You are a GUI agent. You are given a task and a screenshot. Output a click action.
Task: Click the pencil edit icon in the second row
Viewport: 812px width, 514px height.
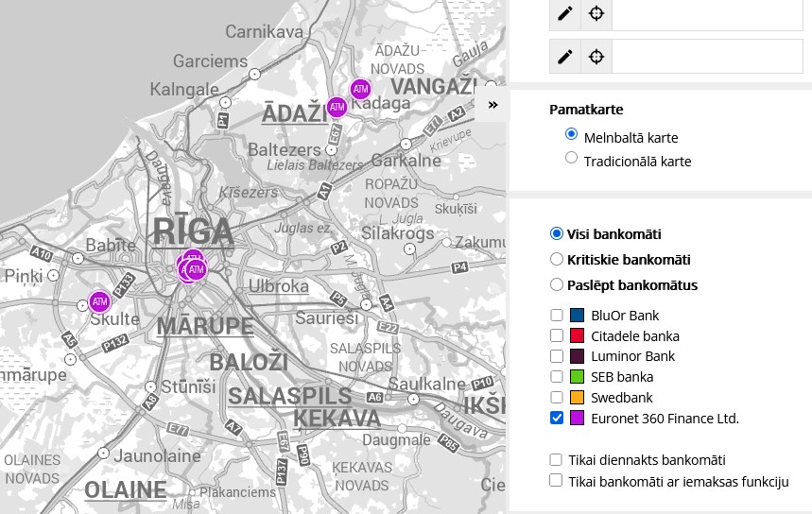[565, 57]
